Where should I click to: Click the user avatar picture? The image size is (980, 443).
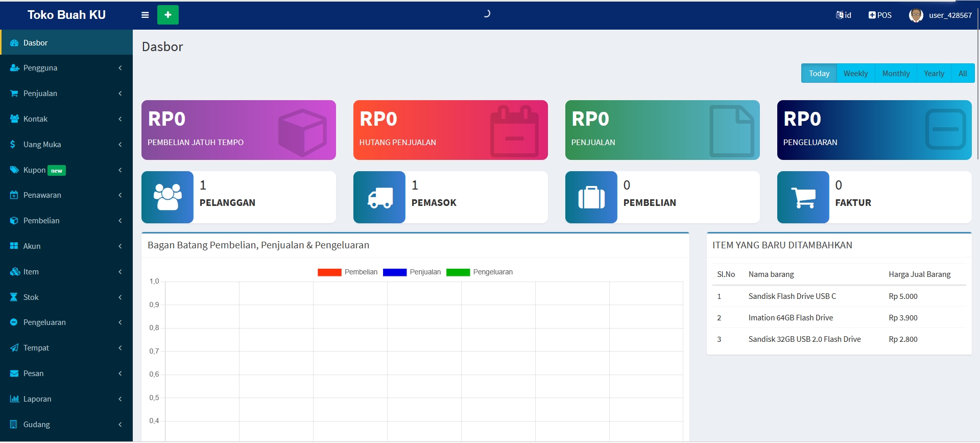(916, 15)
